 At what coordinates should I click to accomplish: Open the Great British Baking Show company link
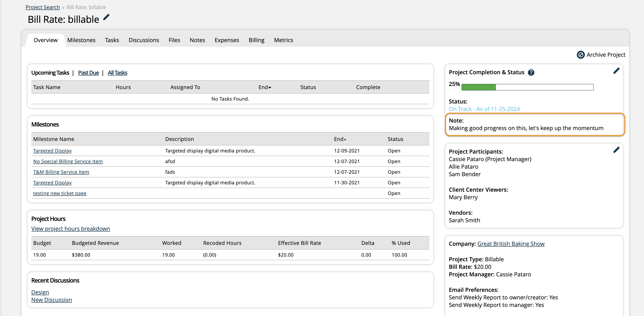[x=511, y=244]
